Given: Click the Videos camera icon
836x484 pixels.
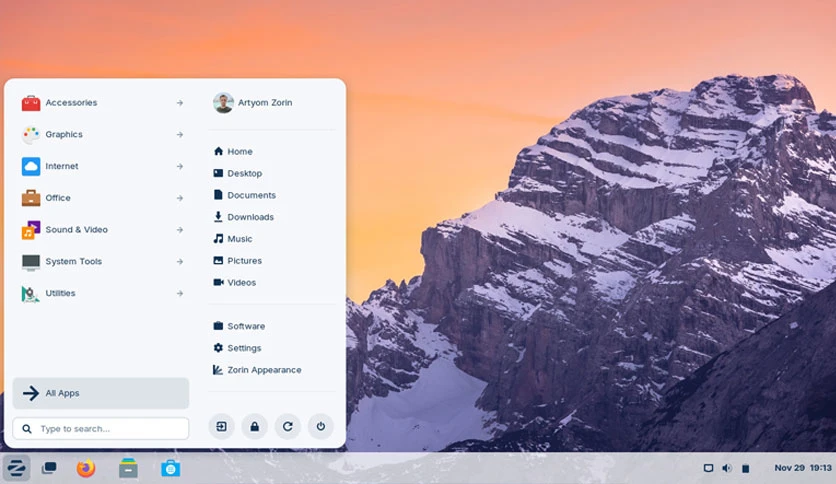Looking at the screenshot, I should click(x=218, y=282).
